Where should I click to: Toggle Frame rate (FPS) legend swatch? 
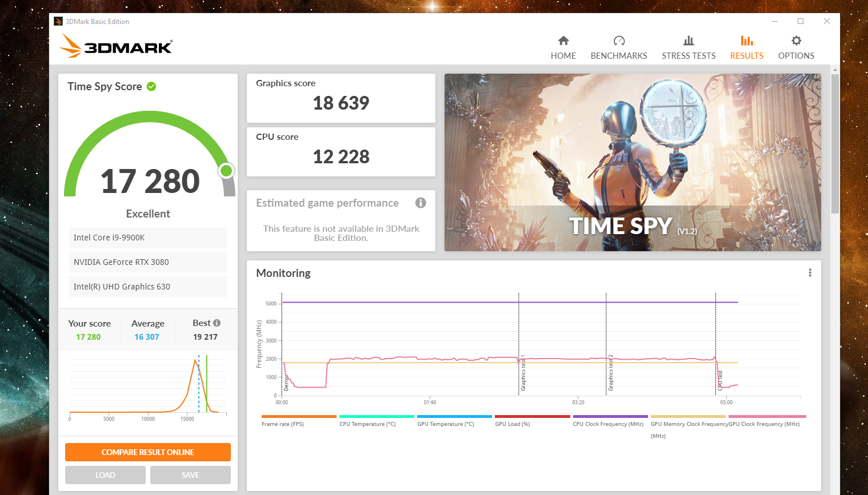[x=299, y=417]
